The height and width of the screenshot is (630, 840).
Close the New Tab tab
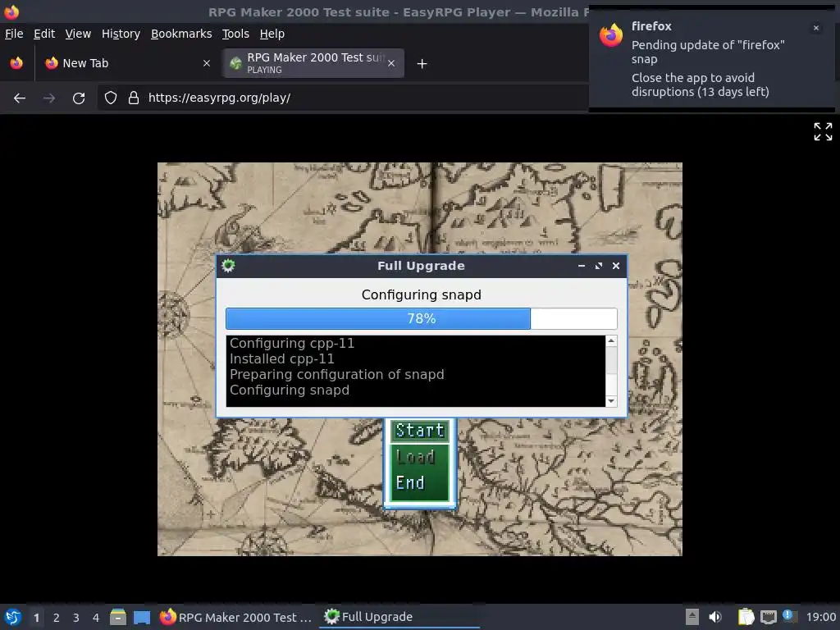click(206, 63)
